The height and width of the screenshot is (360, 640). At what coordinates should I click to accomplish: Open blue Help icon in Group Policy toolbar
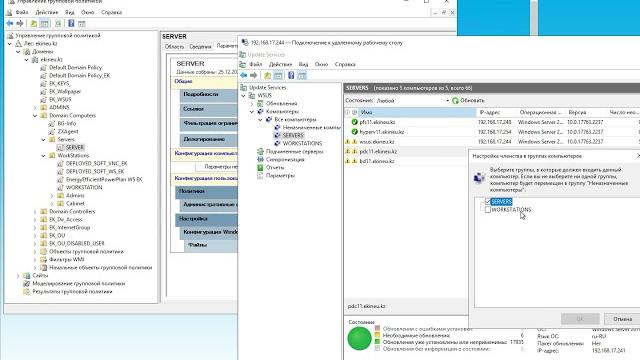pos(71,24)
